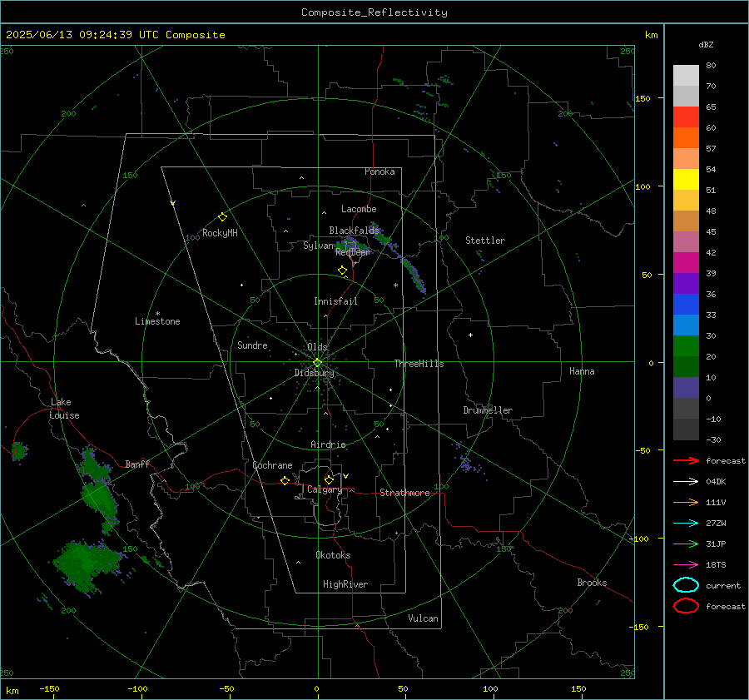Image resolution: width=749 pixels, height=700 pixels.
Task: Click the Strathmore label
Action: [x=404, y=493]
